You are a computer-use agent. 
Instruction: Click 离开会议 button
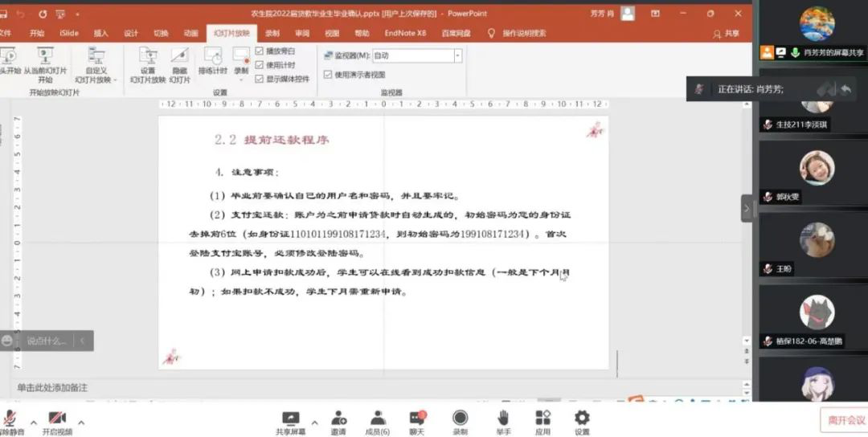coord(845,419)
